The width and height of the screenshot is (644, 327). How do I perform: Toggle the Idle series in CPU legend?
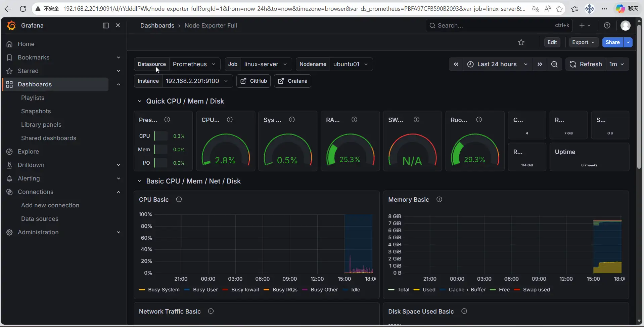355,290
